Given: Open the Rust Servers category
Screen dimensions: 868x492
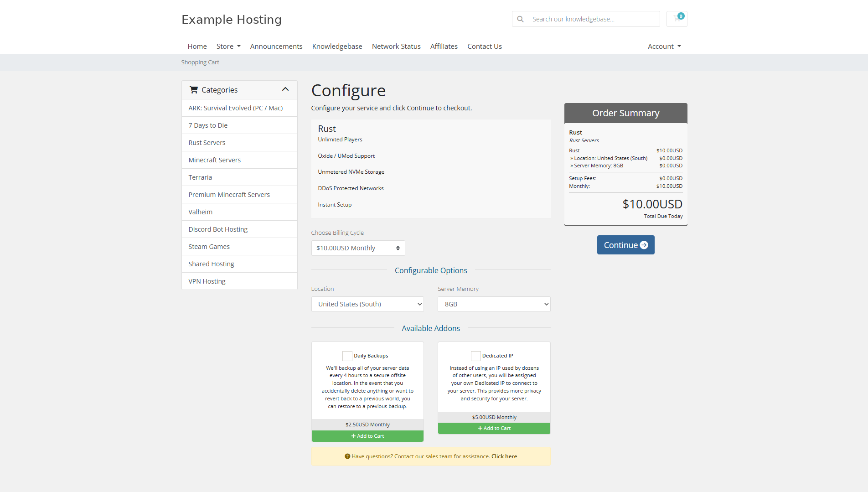Looking at the screenshot, I should click(x=239, y=143).
